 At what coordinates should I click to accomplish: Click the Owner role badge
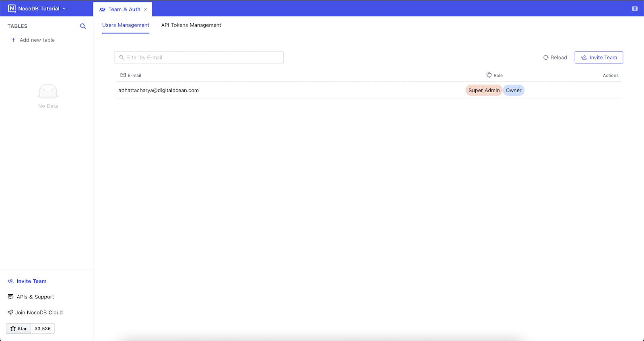(514, 90)
